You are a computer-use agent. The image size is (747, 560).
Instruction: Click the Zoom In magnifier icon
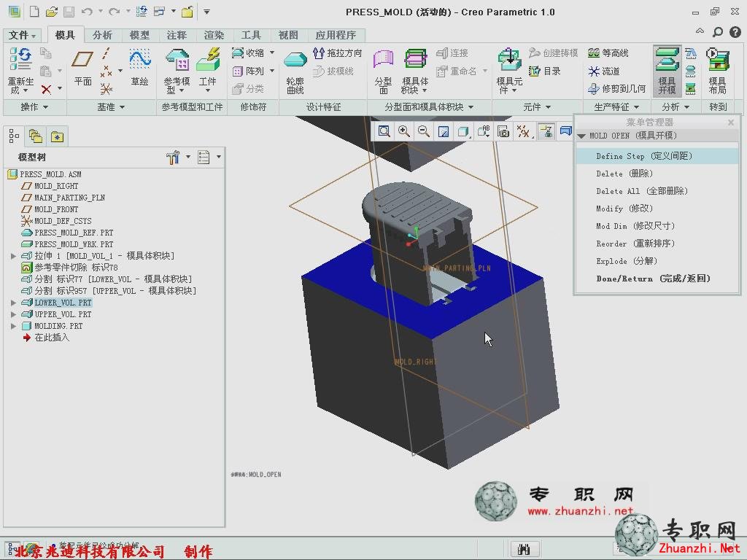tap(404, 131)
